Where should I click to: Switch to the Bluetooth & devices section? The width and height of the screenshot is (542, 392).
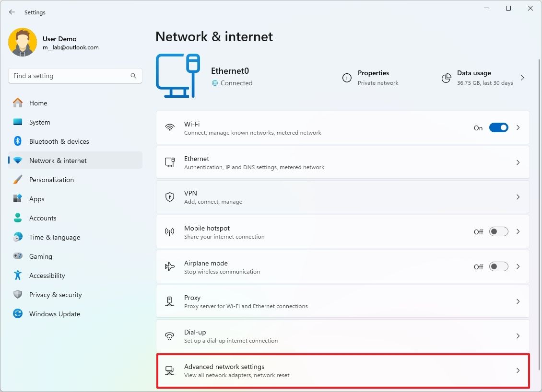pos(59,141)
